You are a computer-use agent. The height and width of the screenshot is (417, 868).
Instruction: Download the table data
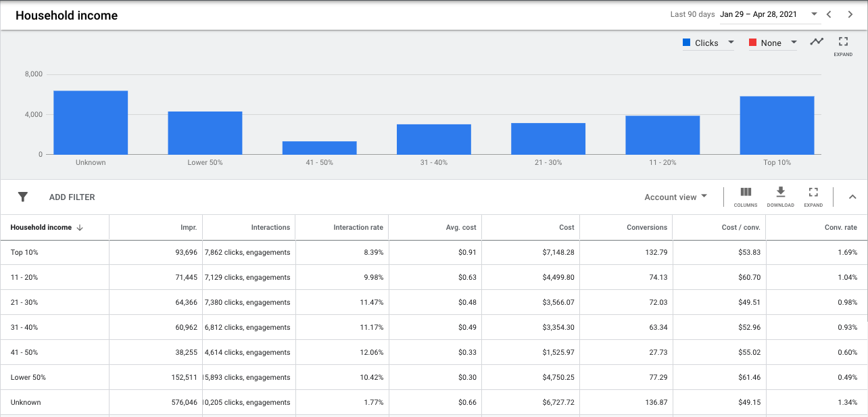click(780, 197)
